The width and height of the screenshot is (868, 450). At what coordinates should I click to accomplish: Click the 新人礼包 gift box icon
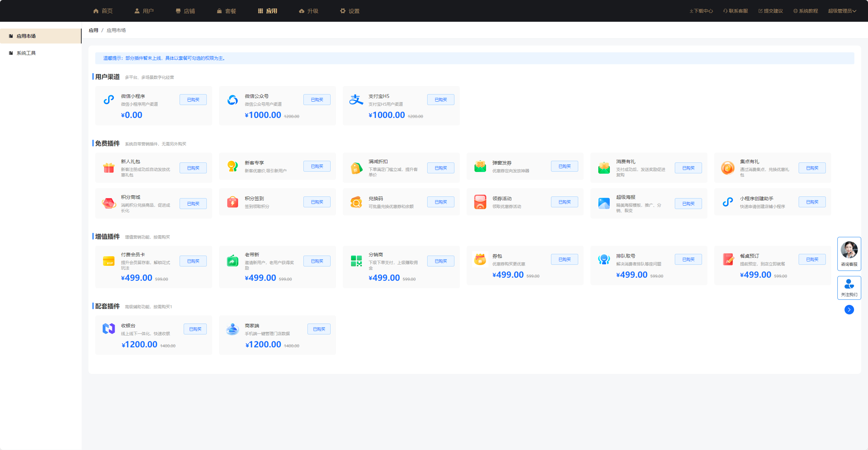(109, 168)
